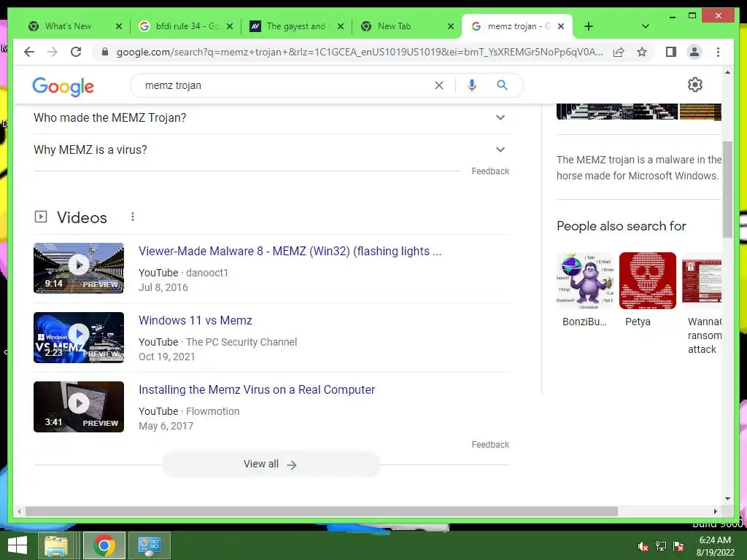
Task: Open the Chrome profile avatar
Action: click(x=694, y=52)
